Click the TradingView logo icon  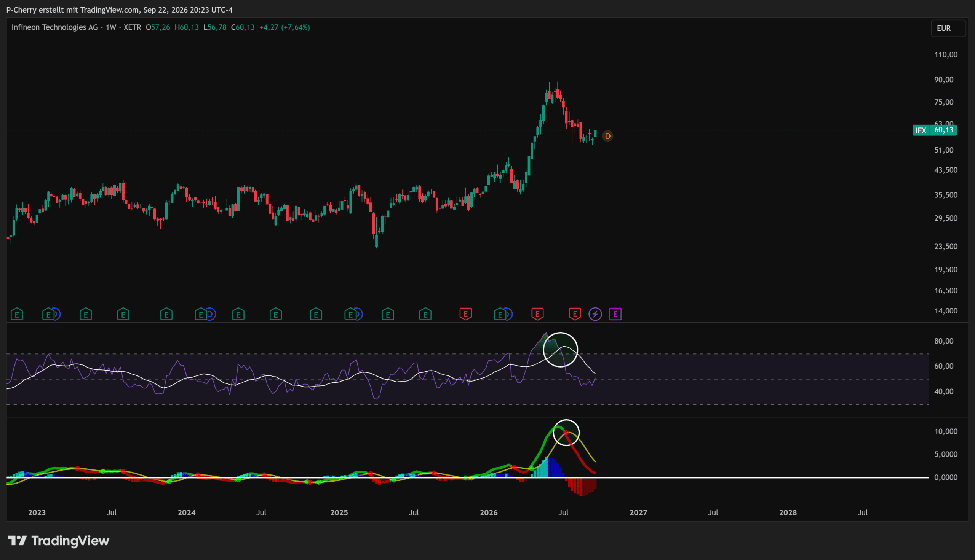[x=17, y=540]
